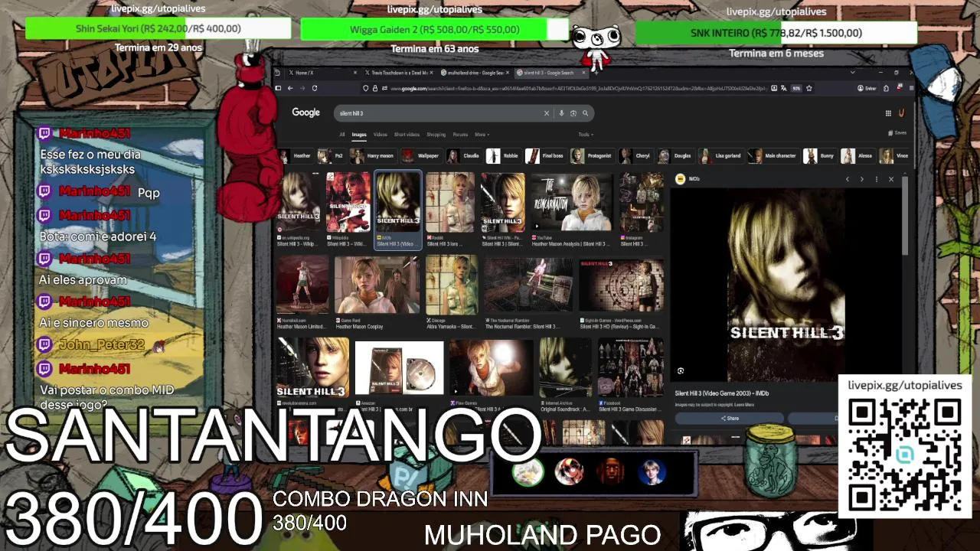The height and width of the screenshot is (551, 980).
Task: Filter by Lisa garland chip
Action: pos(720,155)
